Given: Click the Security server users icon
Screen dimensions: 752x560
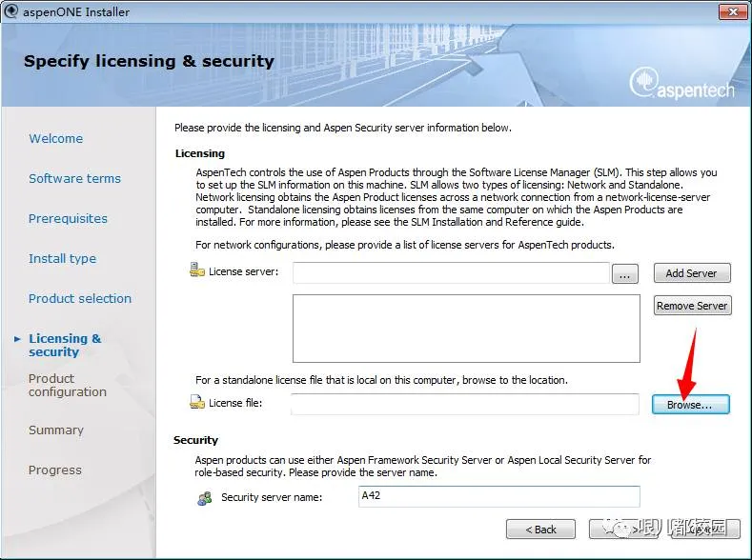Looking at the screenshot, I should 205,498.
